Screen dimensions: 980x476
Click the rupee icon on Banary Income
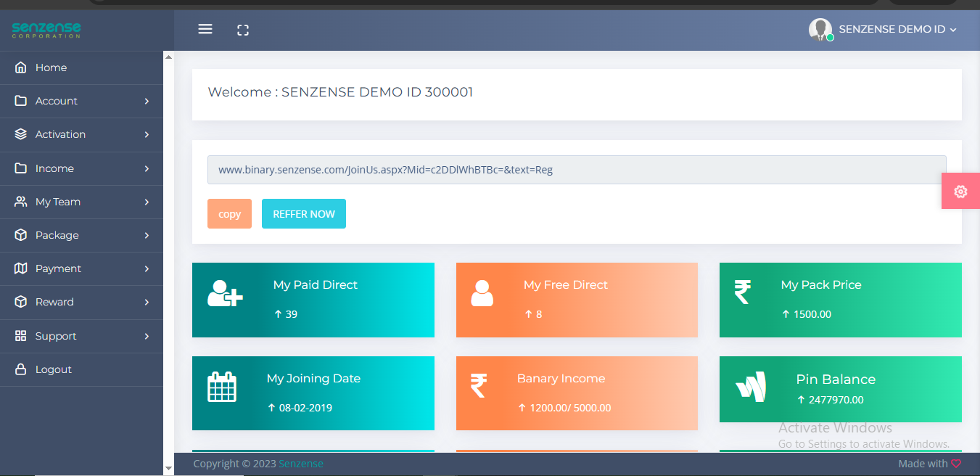[478, 386]
